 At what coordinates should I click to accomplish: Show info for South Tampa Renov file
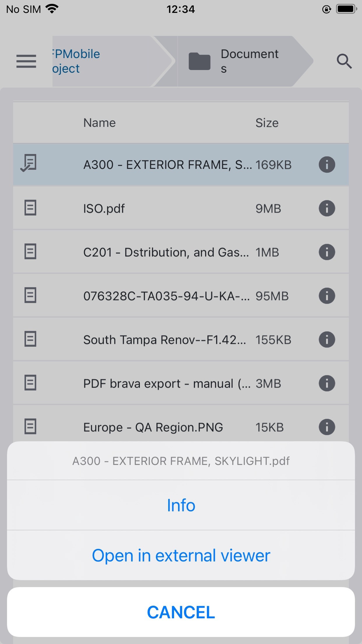coord(327,340)
